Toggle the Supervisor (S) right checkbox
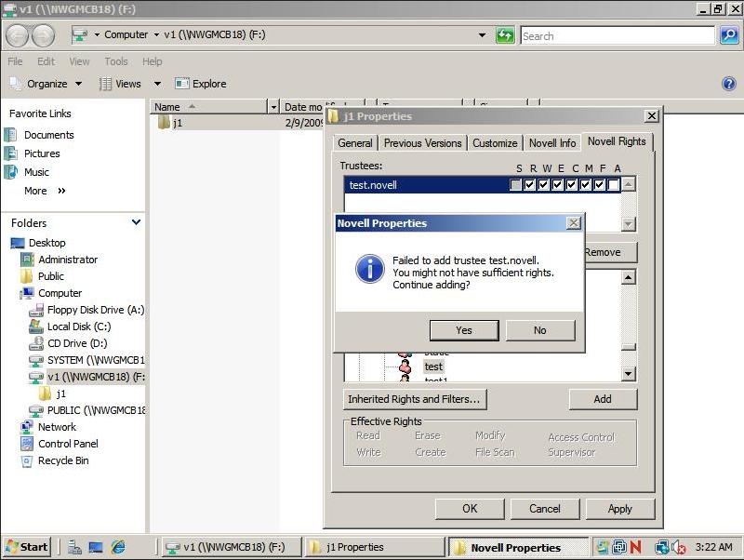The image size is (744, 560). coord(515,184)
